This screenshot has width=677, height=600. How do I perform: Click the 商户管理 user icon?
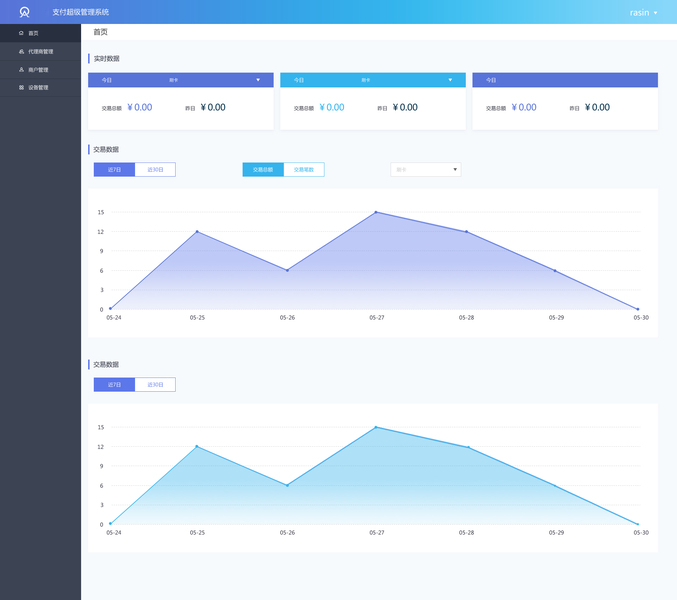click(x=21, y=69)
